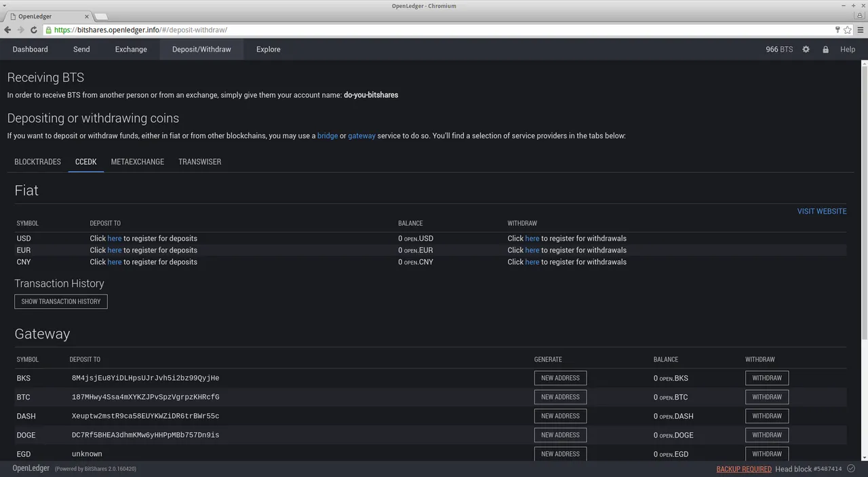This screenshot has height=477, width=868.
Task: Click WITHDRAW for DOGE
Action: pos(767,435)
